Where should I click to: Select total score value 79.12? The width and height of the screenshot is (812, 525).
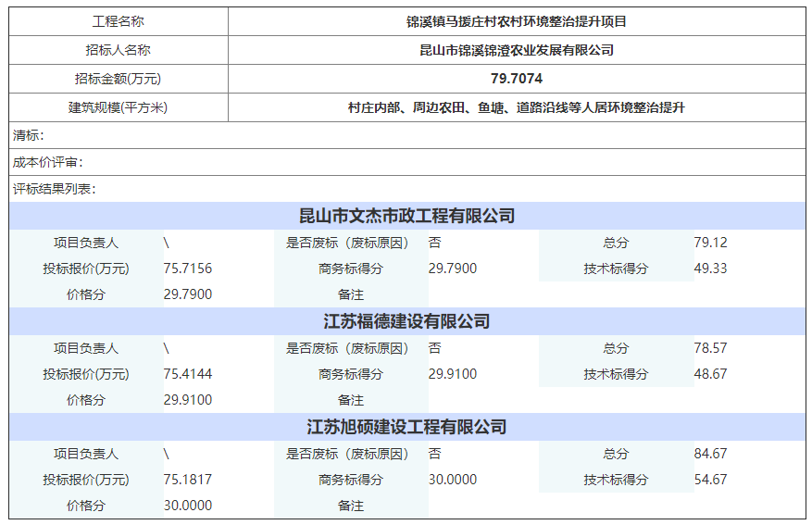(x=710, y=243)
